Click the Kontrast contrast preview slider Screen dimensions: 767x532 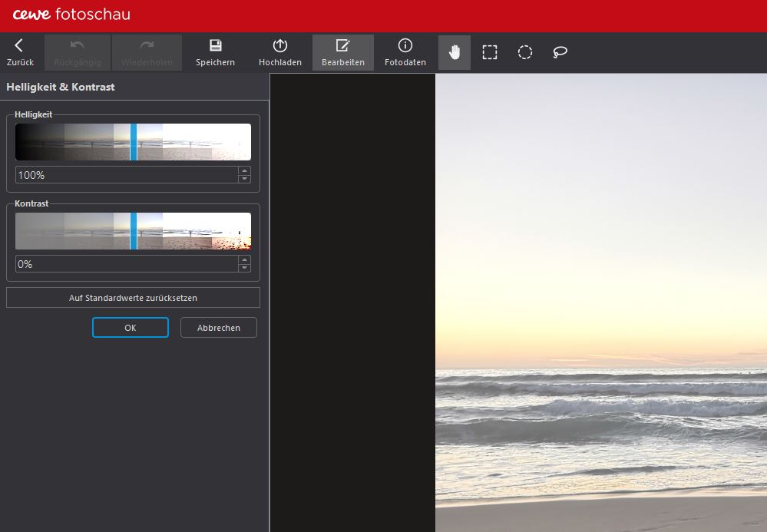pyautogui.click(x=133, y=231)
